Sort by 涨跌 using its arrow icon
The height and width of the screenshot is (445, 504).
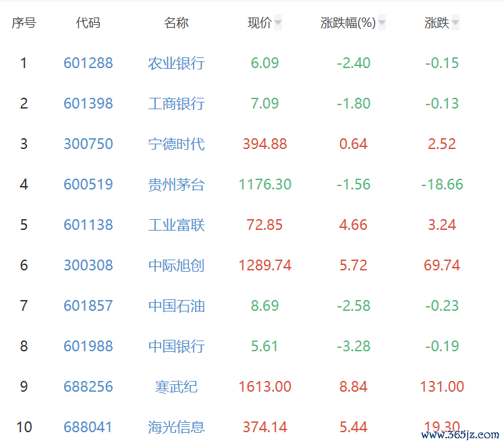455,22
